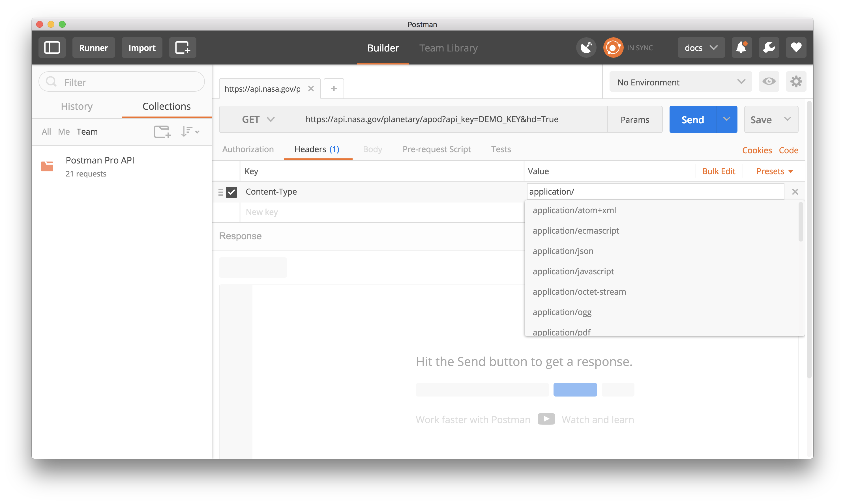Choose application/ogg suggestion

coord(664,312)
